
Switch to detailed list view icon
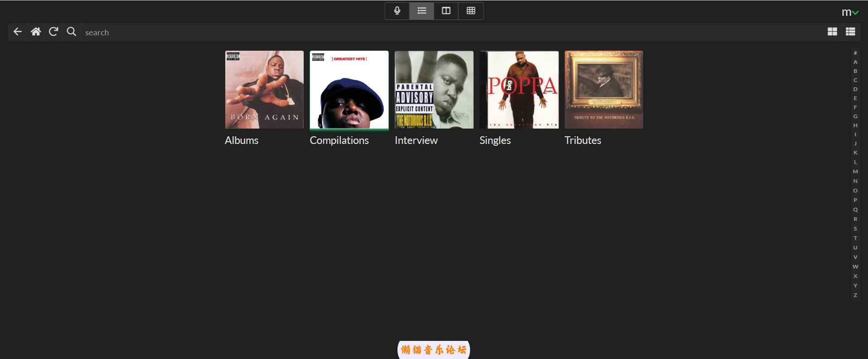tap(850, 32)
